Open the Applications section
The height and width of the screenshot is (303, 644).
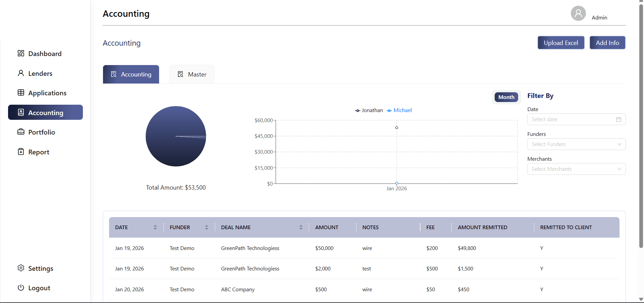coord(45,93)
